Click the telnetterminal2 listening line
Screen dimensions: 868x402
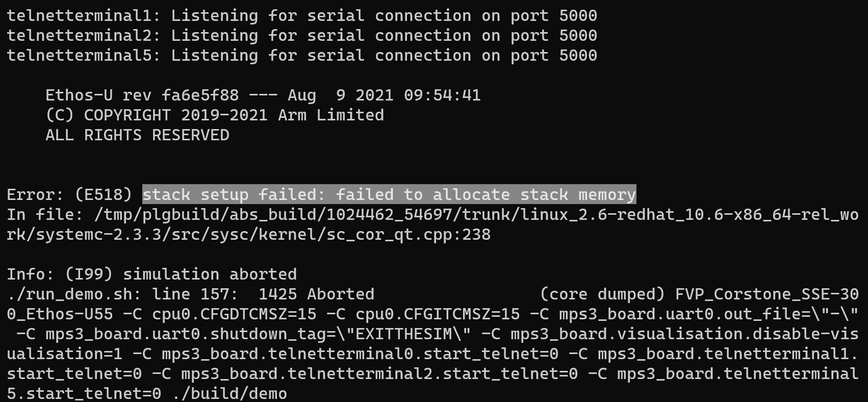click(301, 36)
